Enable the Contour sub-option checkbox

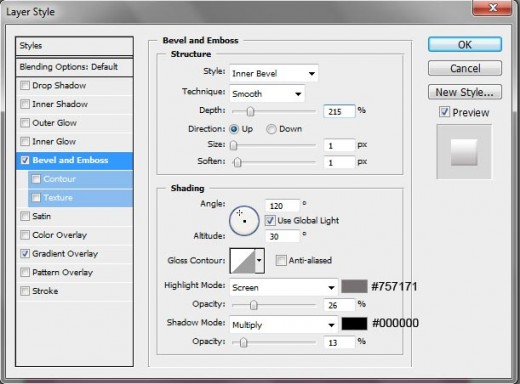[x=36, y=179]
